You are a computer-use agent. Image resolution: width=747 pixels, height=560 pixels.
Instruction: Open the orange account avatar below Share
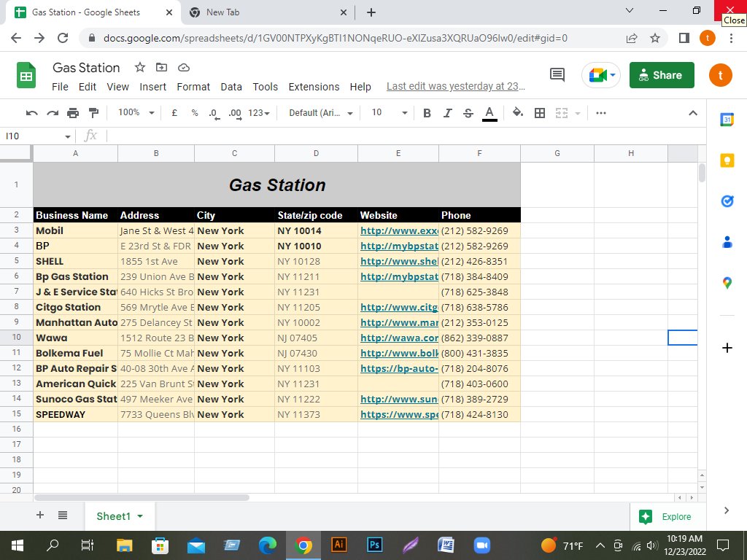(x=720, y=75)
